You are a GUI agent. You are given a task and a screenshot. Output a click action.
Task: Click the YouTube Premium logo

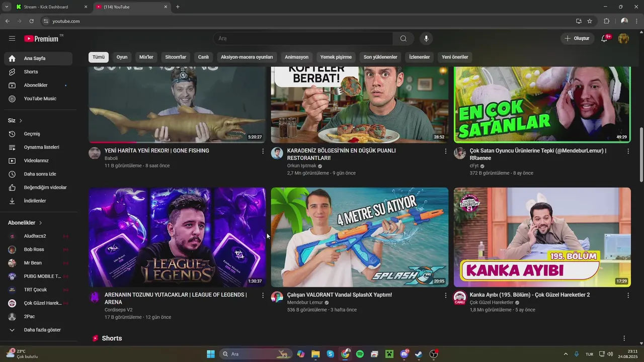point(41,39)
